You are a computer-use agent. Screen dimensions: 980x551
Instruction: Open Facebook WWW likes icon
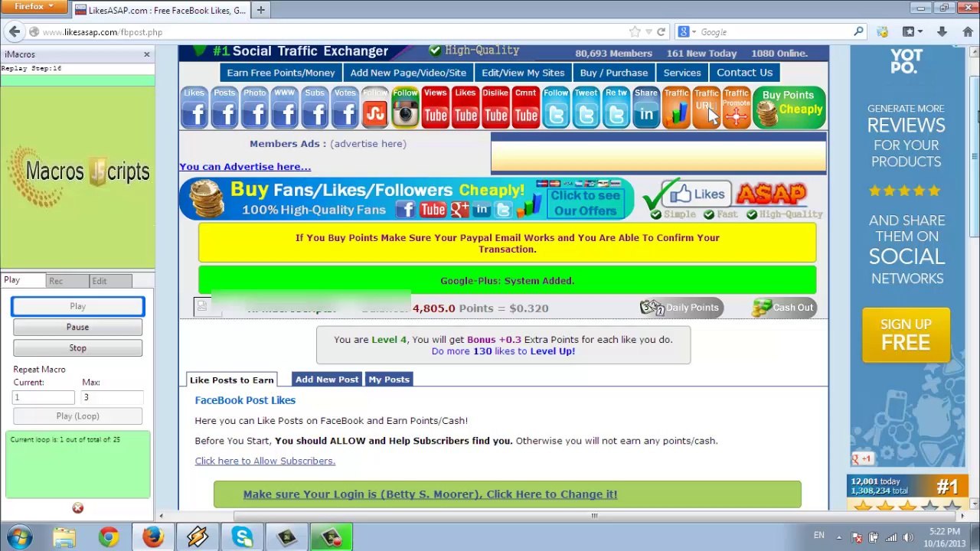click(284, 107)
